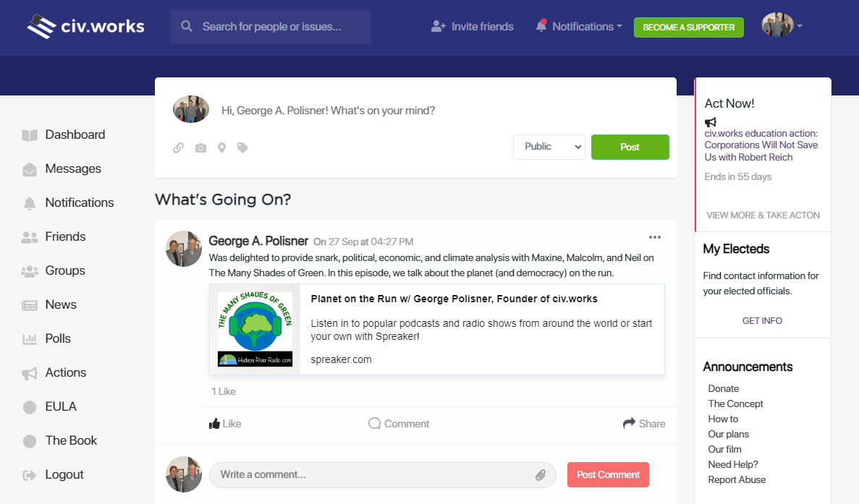Click the tag icon in post composer
Screen dimensions: 859x504
242,148
